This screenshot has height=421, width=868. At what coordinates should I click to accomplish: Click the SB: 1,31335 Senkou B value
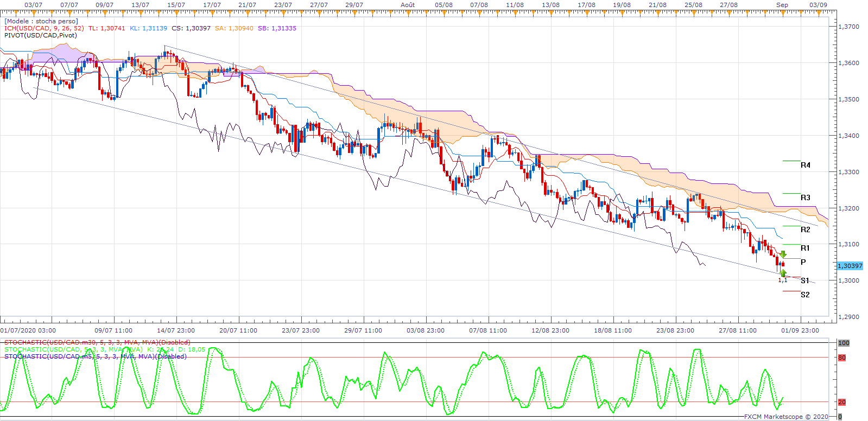click(x=277, y=28)
